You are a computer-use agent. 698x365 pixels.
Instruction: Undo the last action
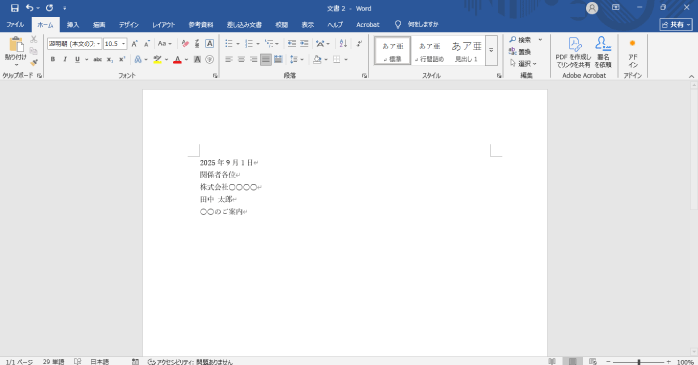[29, 8]
